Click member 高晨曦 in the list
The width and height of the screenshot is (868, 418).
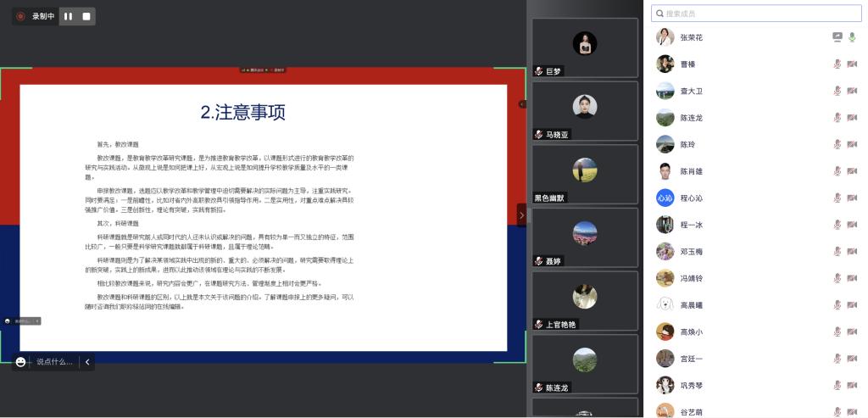pos(692,305)
